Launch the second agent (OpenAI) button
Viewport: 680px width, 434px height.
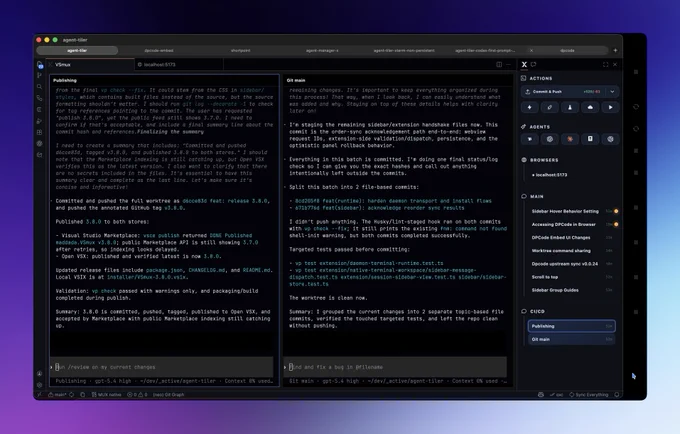click(x=549, y=139)
